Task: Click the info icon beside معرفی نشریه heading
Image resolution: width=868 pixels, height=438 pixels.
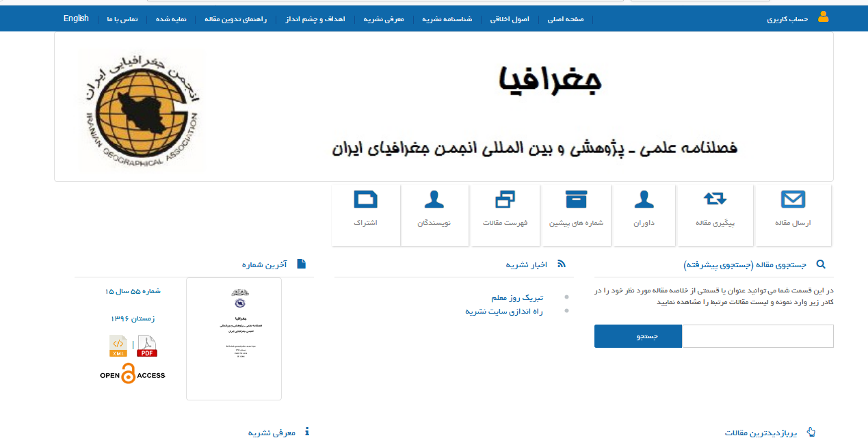Action: pos(307,432)
